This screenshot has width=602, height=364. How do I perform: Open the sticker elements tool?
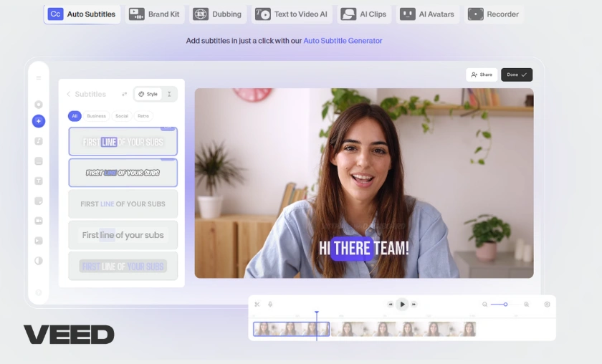point(39,201)
